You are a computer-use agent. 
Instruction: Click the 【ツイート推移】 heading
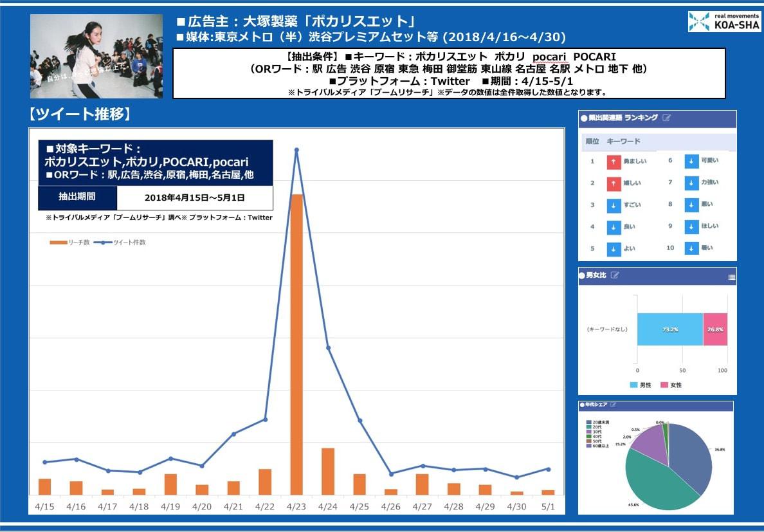(80, 114)
